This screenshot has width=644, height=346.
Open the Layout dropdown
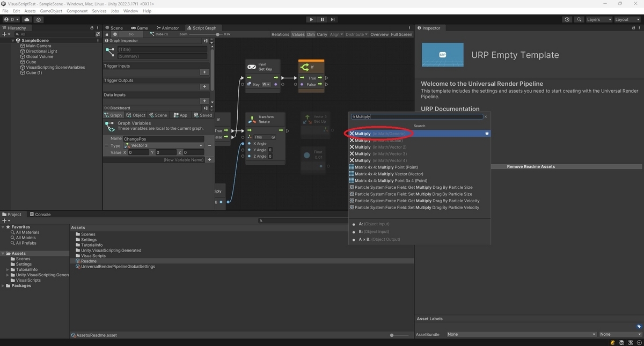(x=627, y=19)
